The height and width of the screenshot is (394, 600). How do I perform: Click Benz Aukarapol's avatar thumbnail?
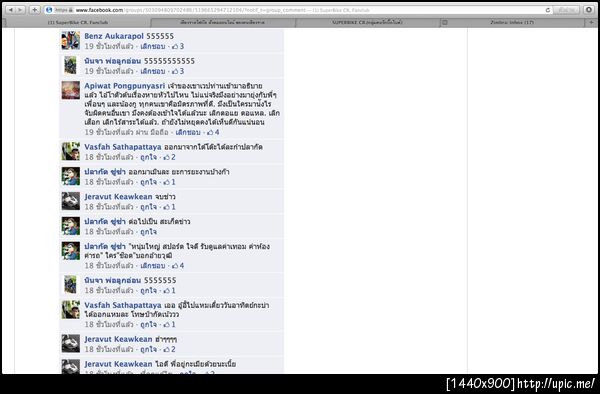coord(71,41)
